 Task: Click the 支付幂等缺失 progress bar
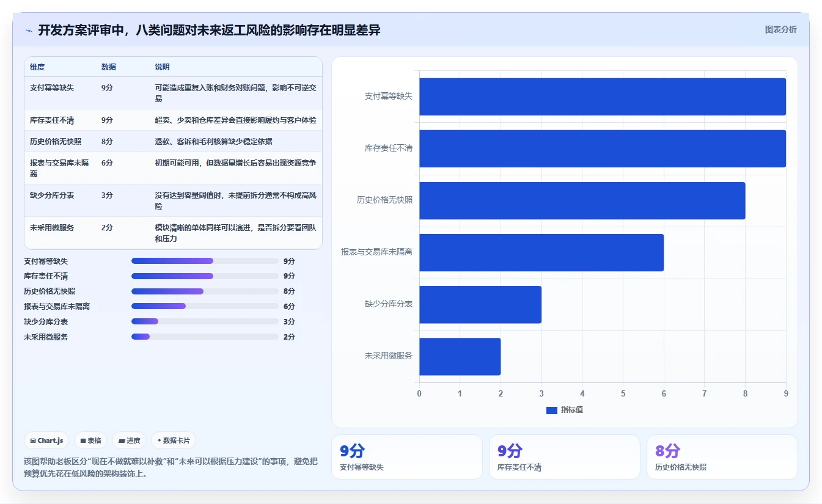[x=205, y=261]
